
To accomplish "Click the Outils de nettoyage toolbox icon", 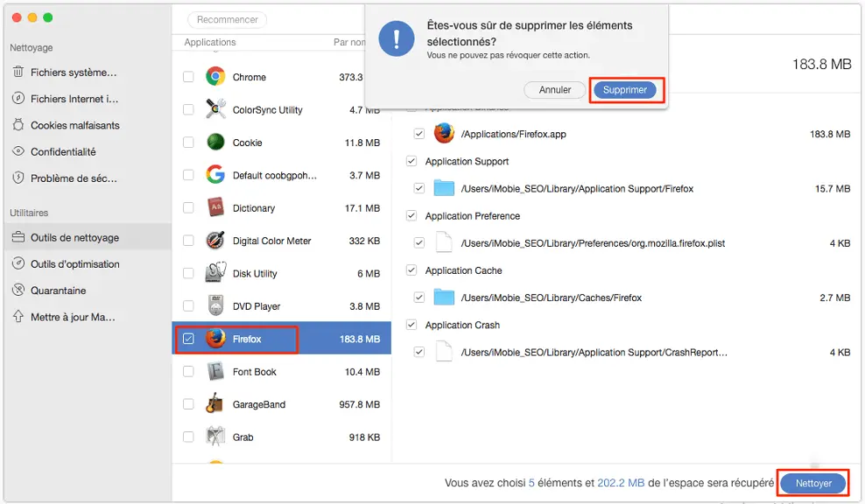I will (x=18, y=237).
